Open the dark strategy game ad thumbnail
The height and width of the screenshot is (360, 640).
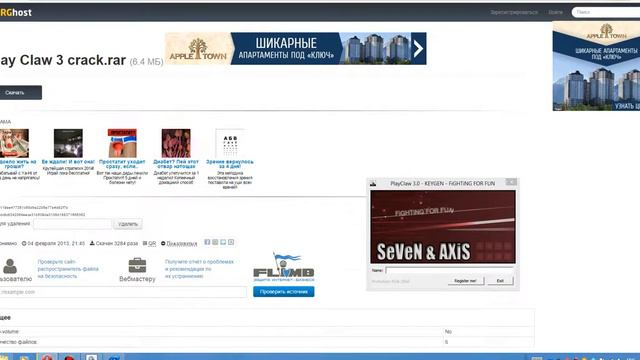(x=68, y=143)
